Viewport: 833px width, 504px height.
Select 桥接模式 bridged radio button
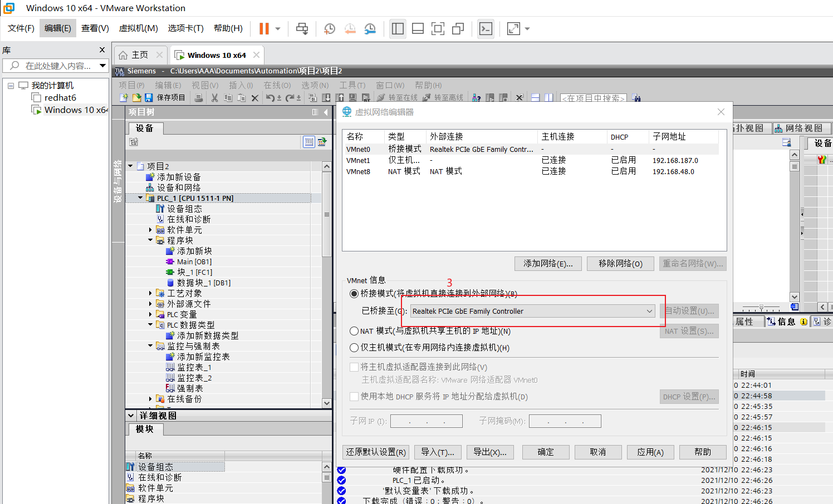(x=354, y=293)
